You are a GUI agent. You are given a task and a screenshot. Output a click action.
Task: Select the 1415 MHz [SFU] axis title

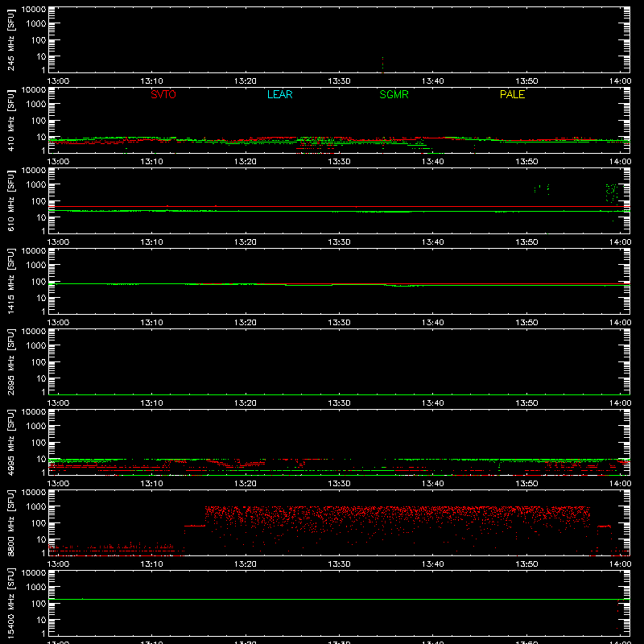click(11, 281)
